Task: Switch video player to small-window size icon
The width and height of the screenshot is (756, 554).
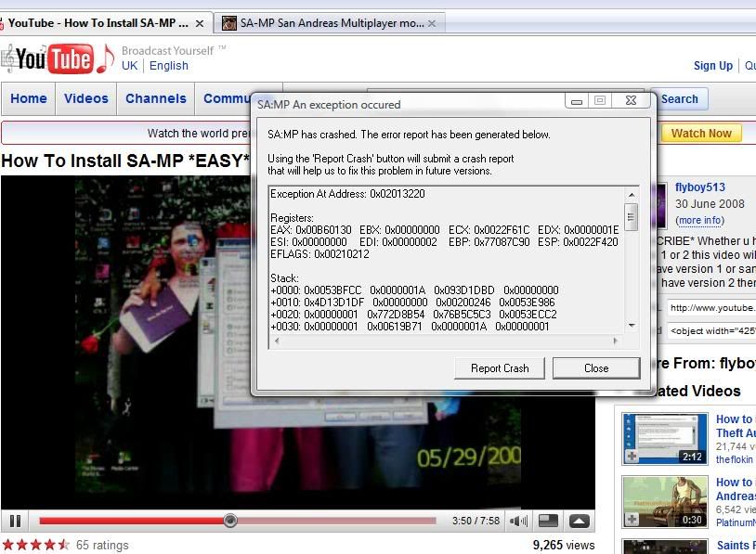Action: pyautogui.click(x=548, y=521)
